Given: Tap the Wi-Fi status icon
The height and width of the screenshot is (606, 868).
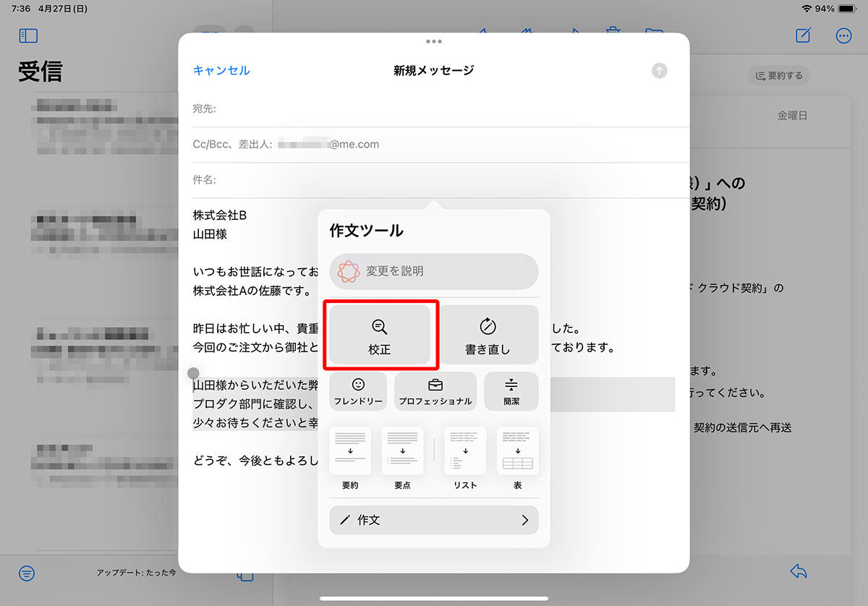Looking at the screenshot, I should coord(807,9).
